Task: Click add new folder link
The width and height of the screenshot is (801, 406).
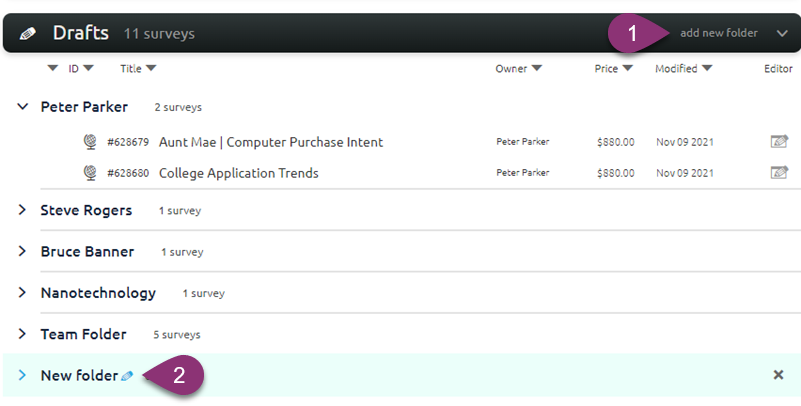Action: (x=718, y=33)
